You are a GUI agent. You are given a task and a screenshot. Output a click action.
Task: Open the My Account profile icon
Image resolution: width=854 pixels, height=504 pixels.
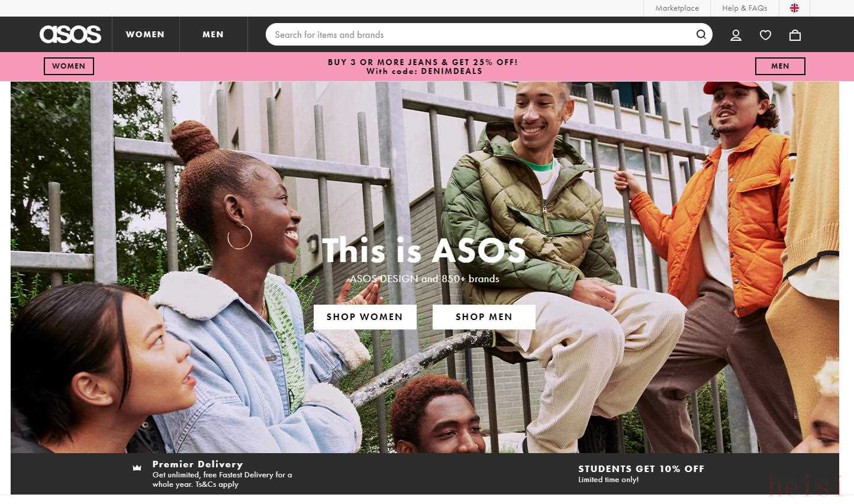coord(736,35)
